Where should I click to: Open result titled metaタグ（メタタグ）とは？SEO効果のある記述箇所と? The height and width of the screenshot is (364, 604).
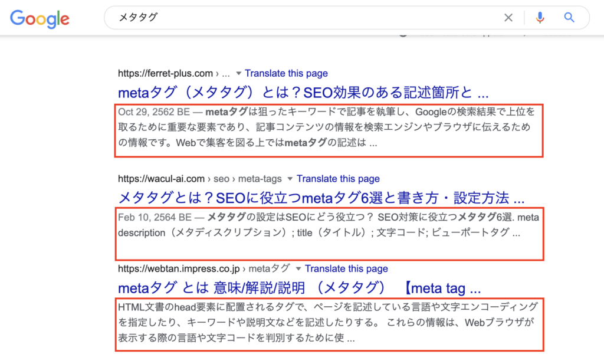(303, 93)
